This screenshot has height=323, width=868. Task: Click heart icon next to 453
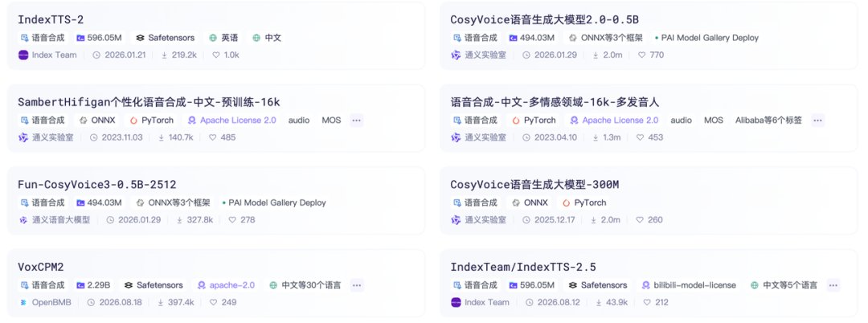[x=640, y=137]
